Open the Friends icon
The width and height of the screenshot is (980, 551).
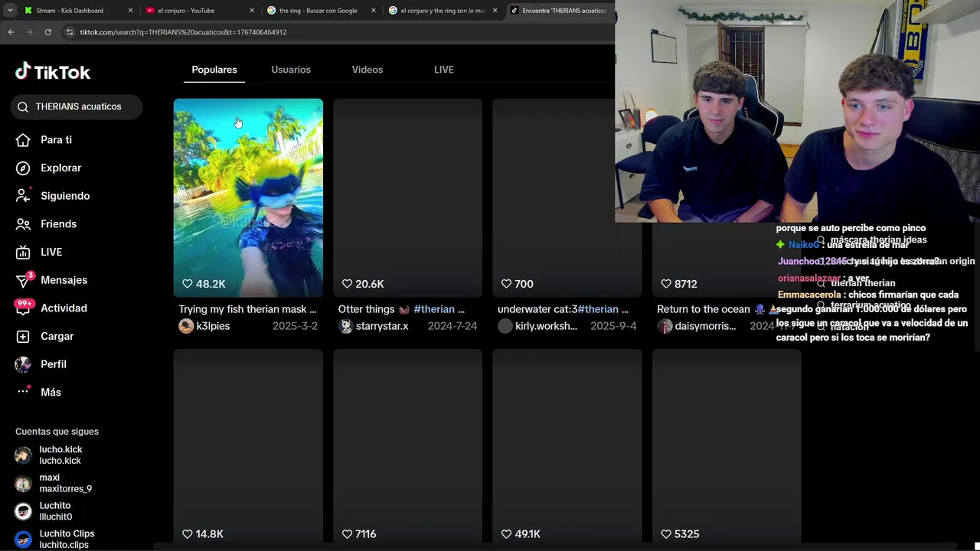tap(23, 224)
